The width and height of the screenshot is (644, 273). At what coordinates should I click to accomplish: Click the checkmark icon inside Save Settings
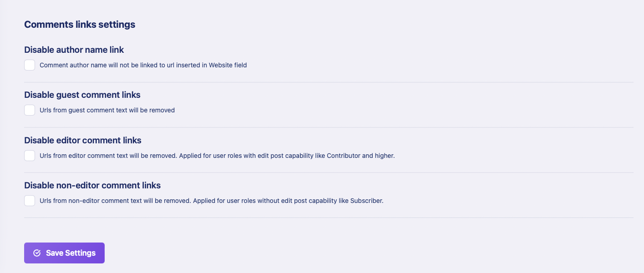(x=37, y=253)
